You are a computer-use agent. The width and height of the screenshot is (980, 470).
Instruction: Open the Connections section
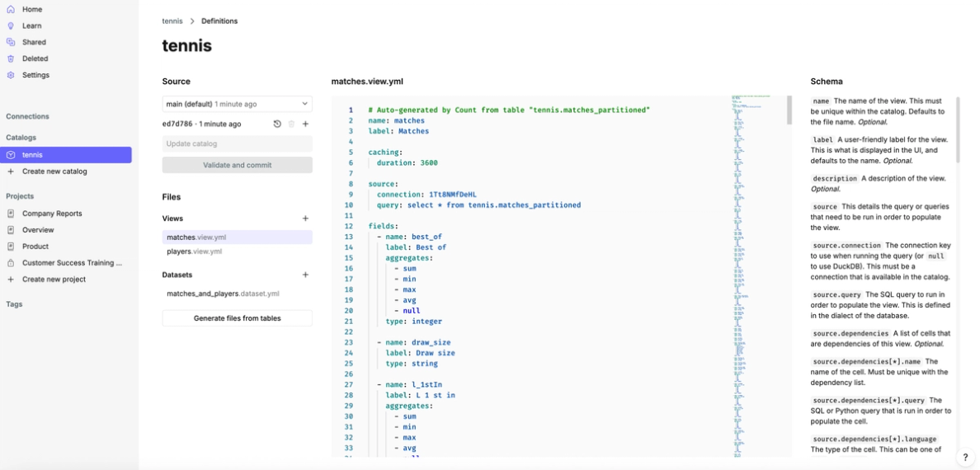pyautogui.click(x=27, y=116)
